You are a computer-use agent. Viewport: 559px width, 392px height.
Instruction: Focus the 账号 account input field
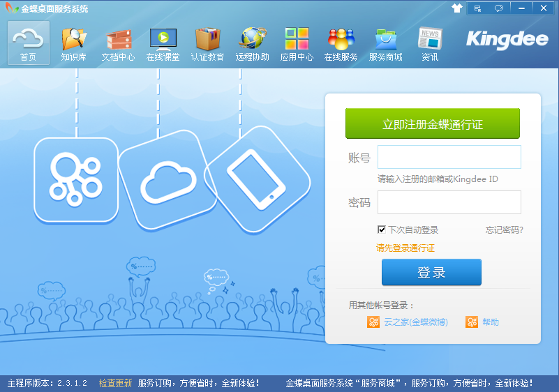point(449,157)
